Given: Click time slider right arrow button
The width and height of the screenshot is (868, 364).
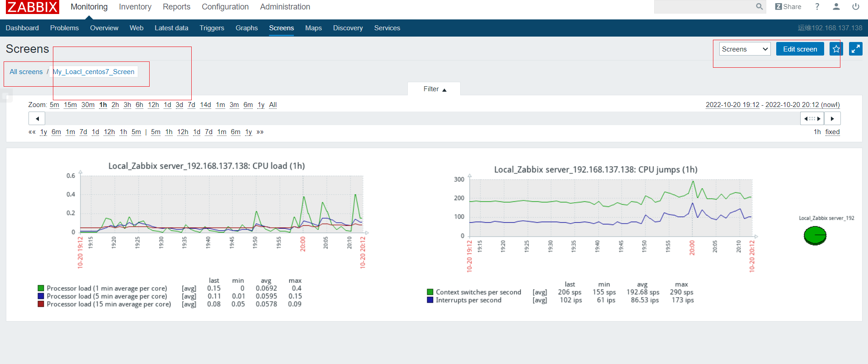Looking at the screenshot, I should click(832, 119).
